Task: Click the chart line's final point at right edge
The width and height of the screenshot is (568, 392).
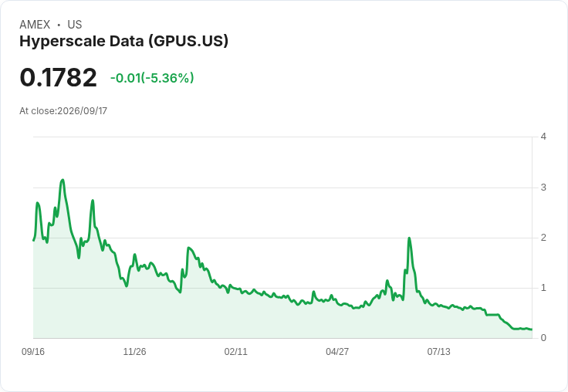Action: coord(532,329)
